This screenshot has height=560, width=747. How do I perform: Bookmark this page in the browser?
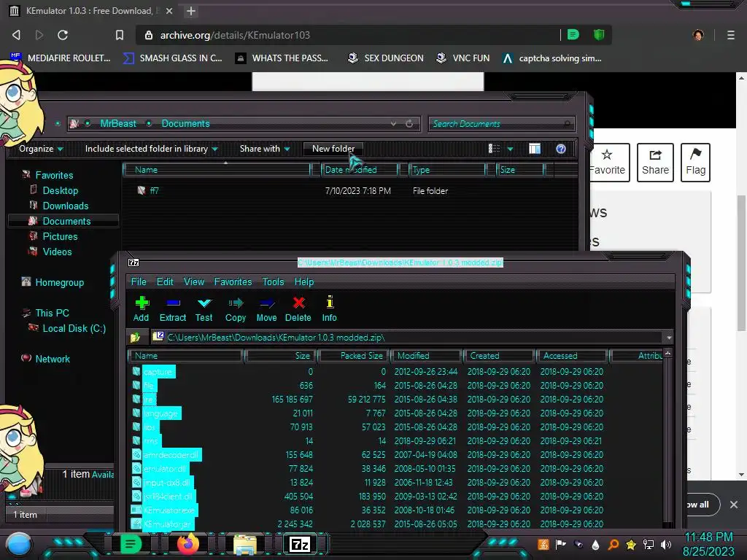point(119,35)
